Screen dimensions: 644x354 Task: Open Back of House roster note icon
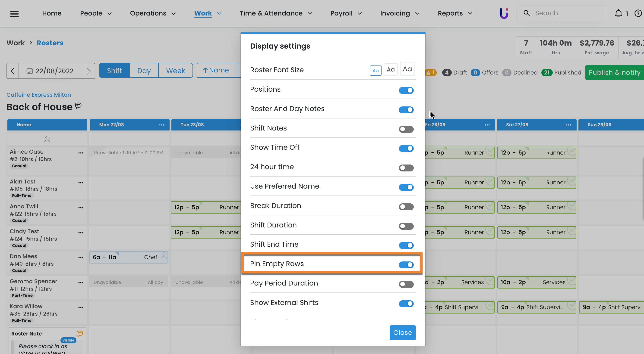tap(79, 106)
